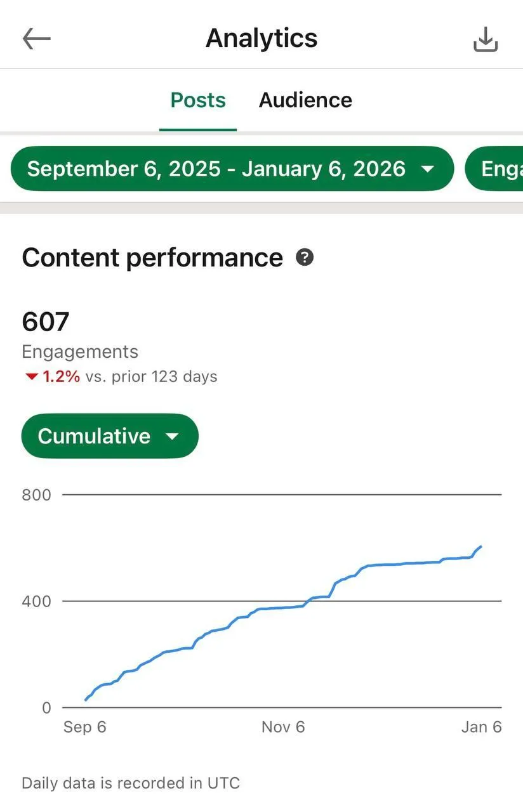
Task: Tap the back arrow icon
Action: point(36,39)
